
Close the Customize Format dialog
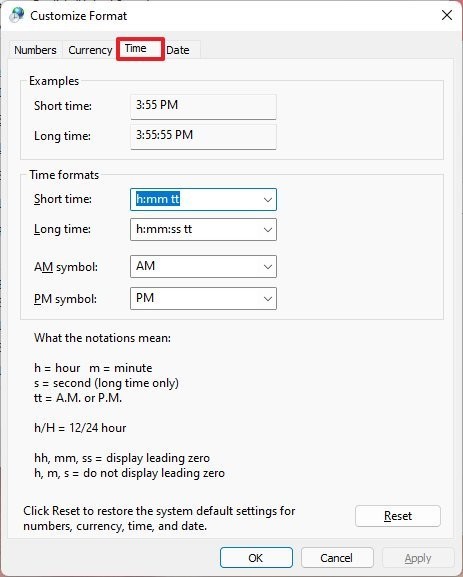tap(447, 15)
